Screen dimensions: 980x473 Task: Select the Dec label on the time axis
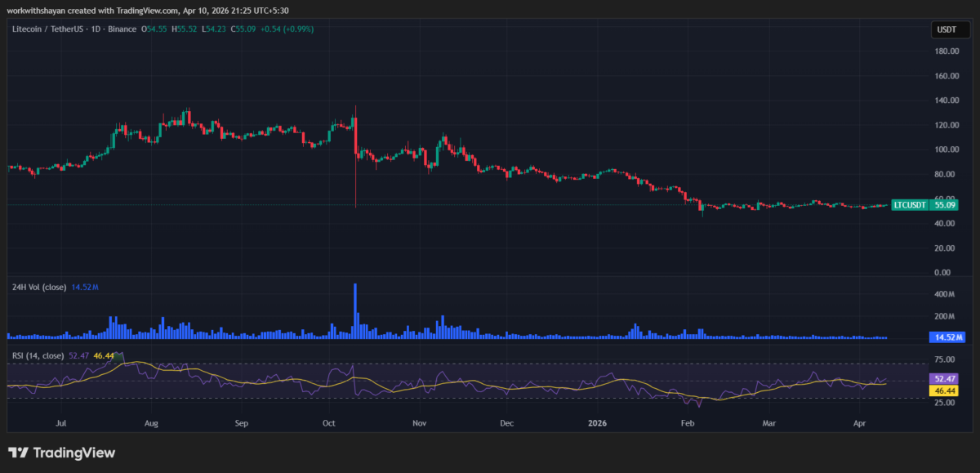(506, 423)
